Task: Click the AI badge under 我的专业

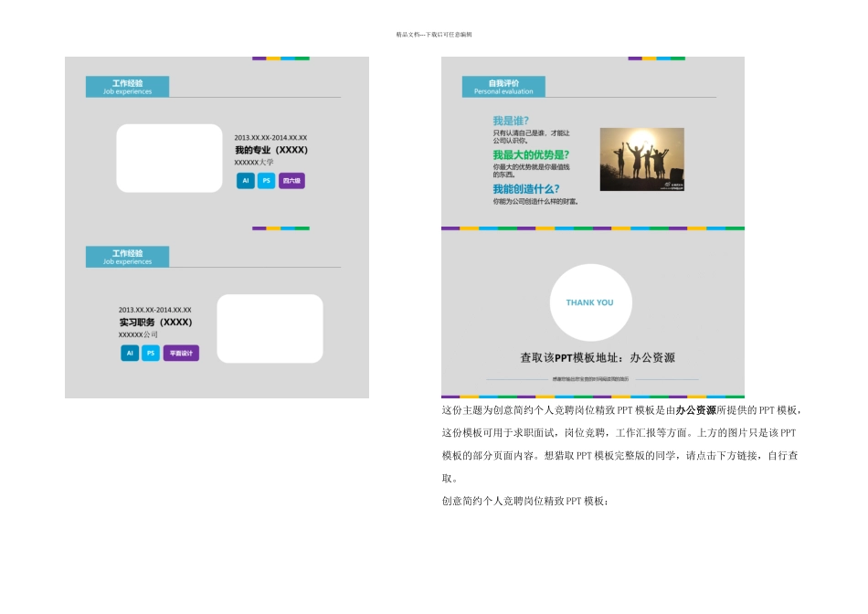Action: [246, 181]
